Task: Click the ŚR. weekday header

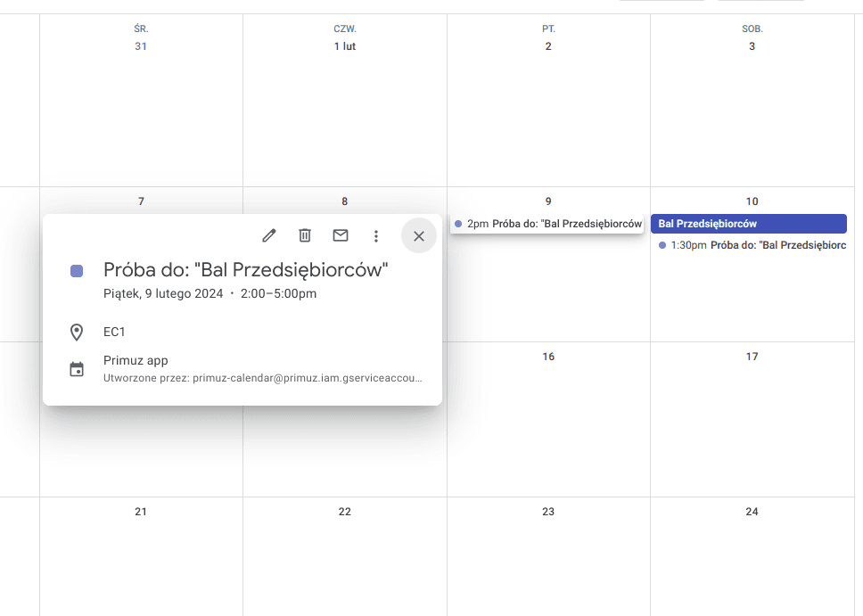Action: [141, 29]
